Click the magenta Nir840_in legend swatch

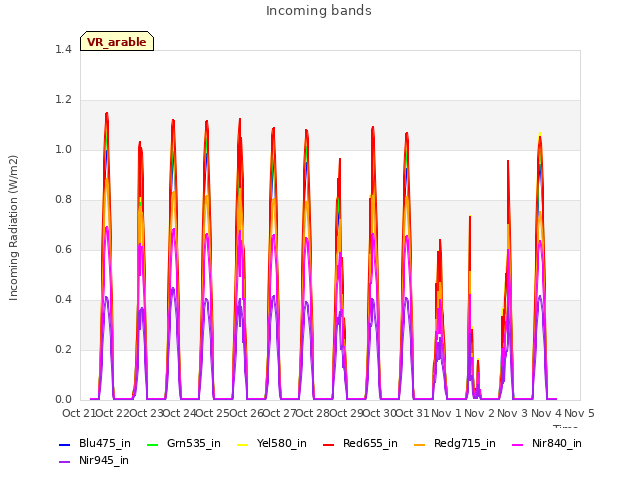point(518,444)
